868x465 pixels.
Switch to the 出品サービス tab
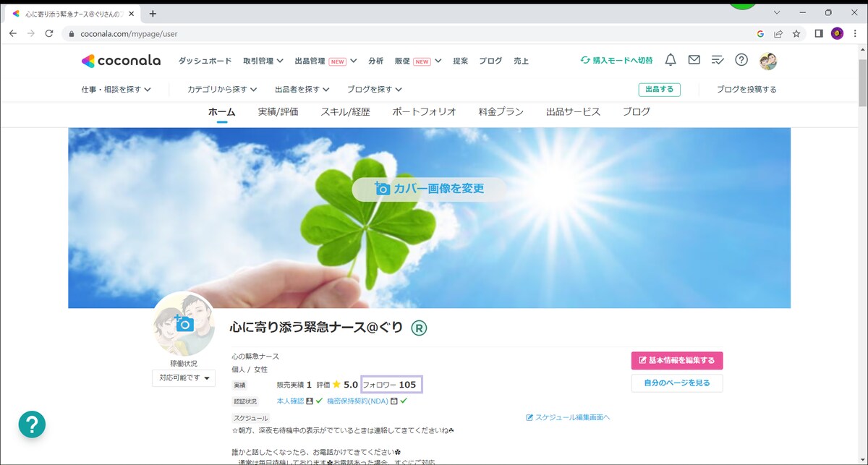[574, 112]
